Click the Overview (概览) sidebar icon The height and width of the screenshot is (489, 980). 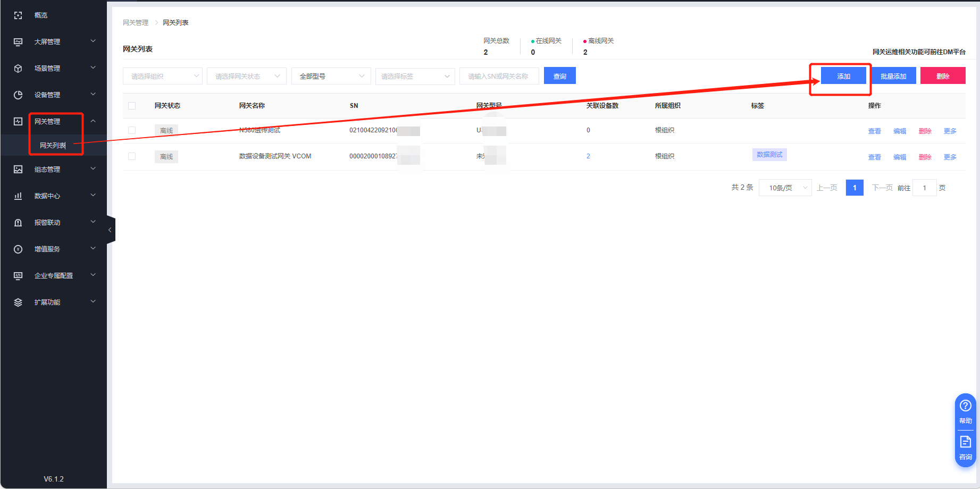[x=18, y=15]
